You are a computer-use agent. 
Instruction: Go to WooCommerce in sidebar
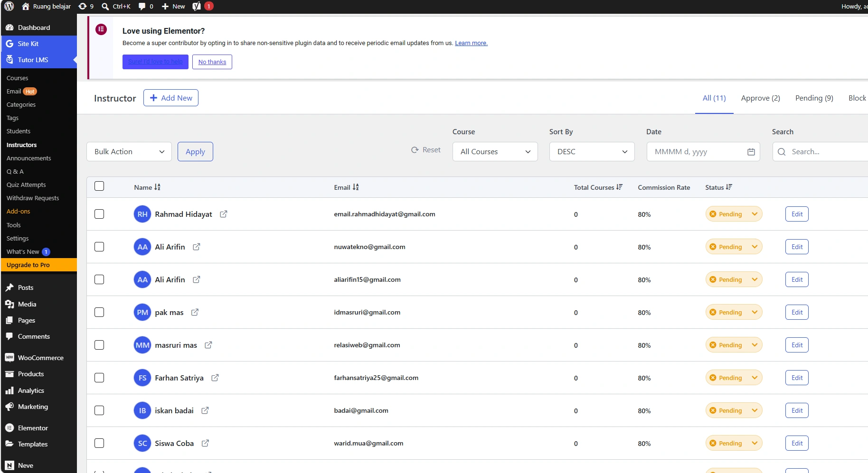[38, 358]
